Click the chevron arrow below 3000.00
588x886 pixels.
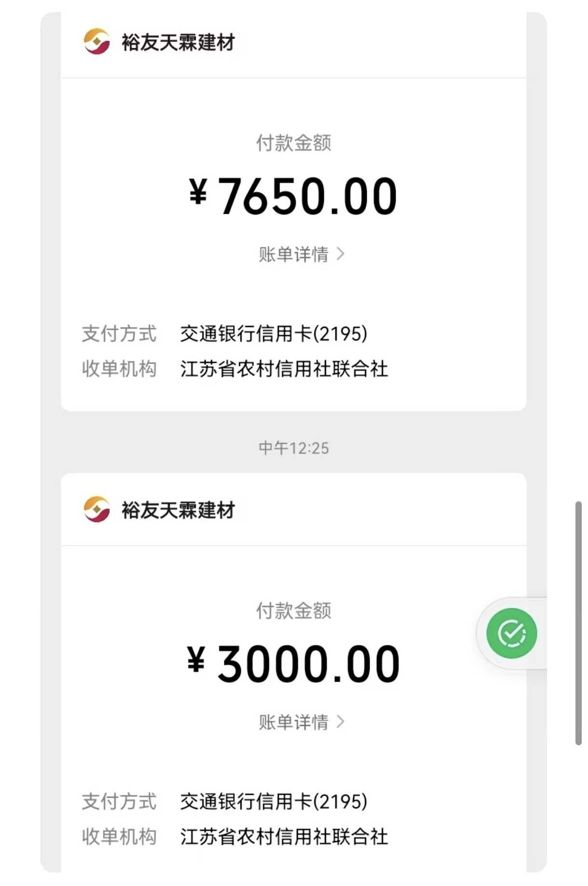coord(341,722)
